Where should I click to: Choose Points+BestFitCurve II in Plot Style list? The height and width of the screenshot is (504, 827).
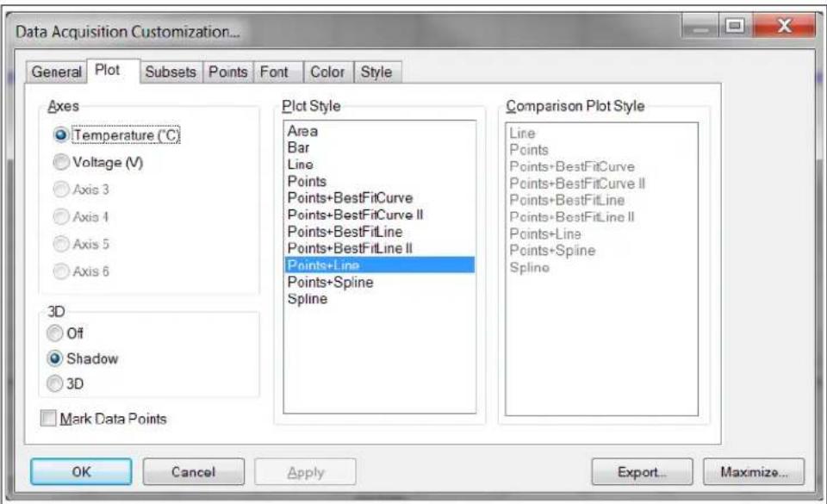coord(380,215)
